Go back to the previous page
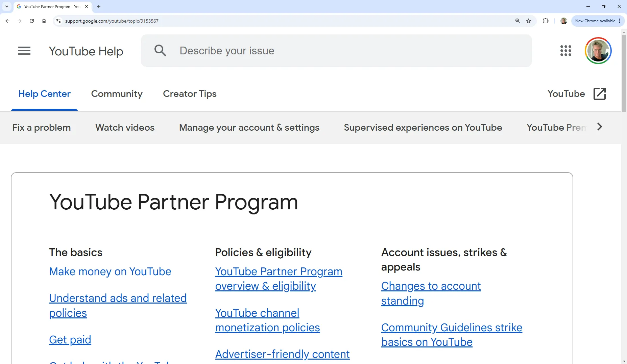 [x=7, y=21]
